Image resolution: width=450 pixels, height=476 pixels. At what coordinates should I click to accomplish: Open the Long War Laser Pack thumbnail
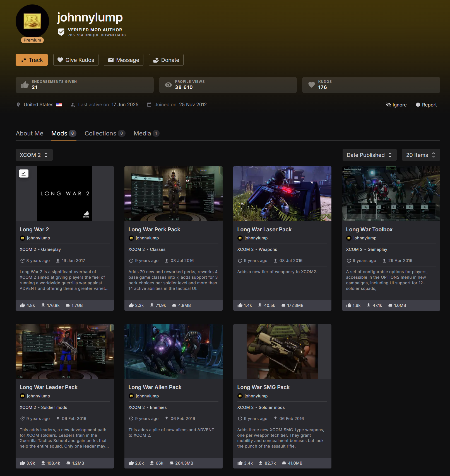pos(282,194)
